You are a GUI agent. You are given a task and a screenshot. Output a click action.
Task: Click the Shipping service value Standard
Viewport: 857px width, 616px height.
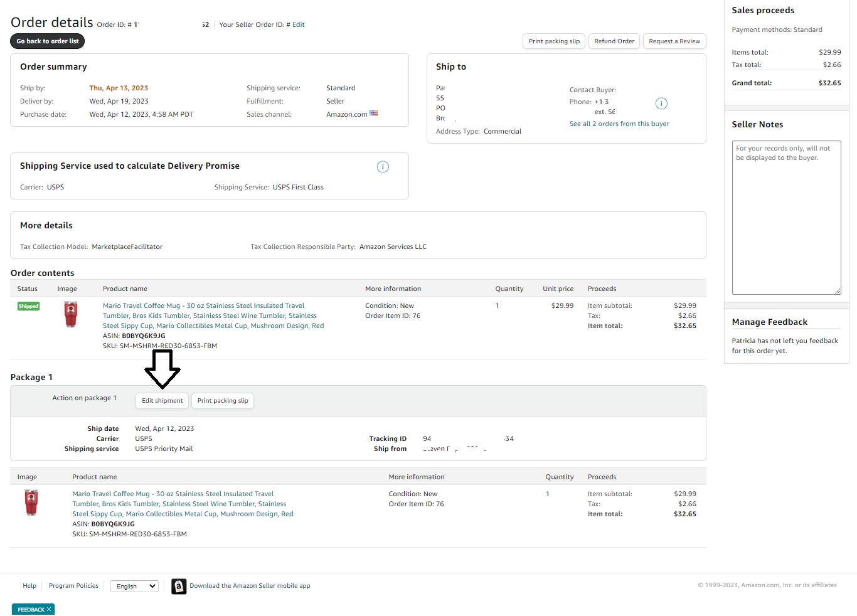click(341, 88)
